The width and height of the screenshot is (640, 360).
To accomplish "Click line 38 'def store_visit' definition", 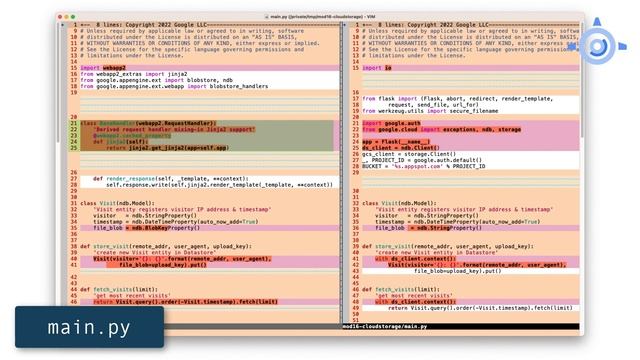I will pos(166,246).
